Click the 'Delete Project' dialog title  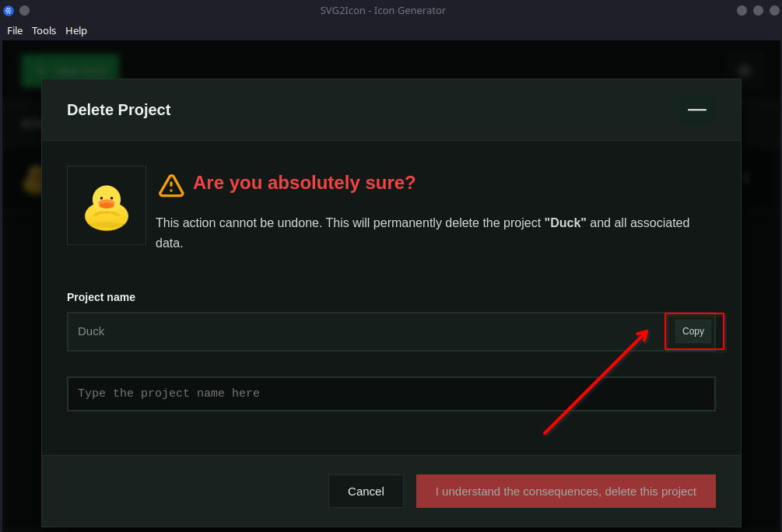pos(118,110)
